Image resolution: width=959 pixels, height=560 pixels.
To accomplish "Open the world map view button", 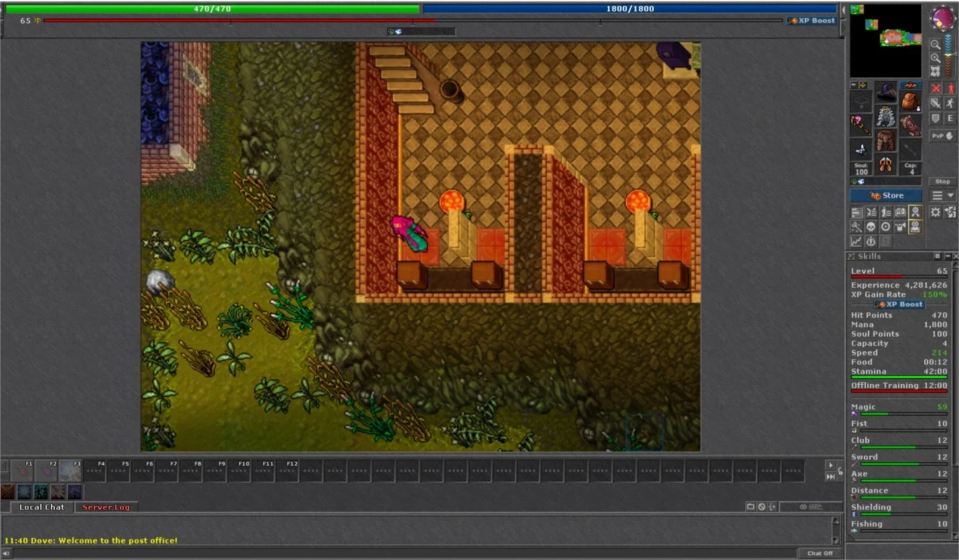I will pos(935,71).
